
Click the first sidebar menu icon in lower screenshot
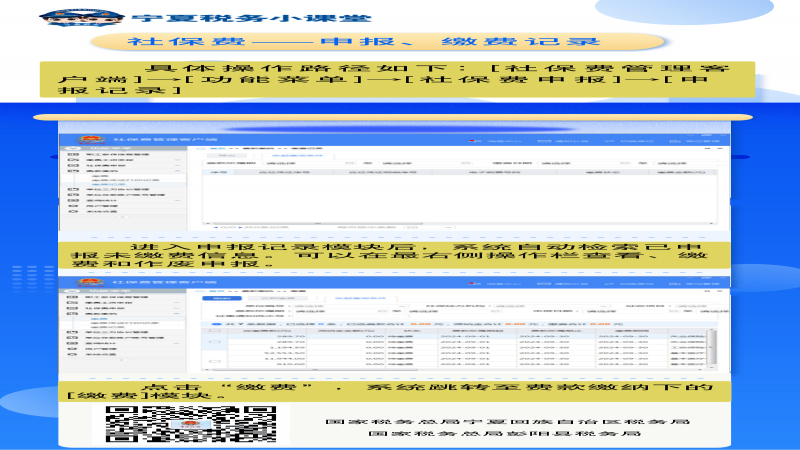coord(73,297)
